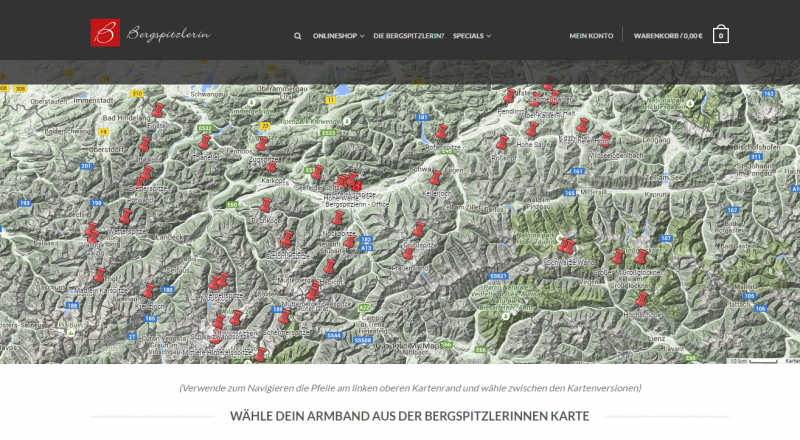Open the Onlineshop menu item
The width and height of the screenshot is (800, 440).
(335, 36)
